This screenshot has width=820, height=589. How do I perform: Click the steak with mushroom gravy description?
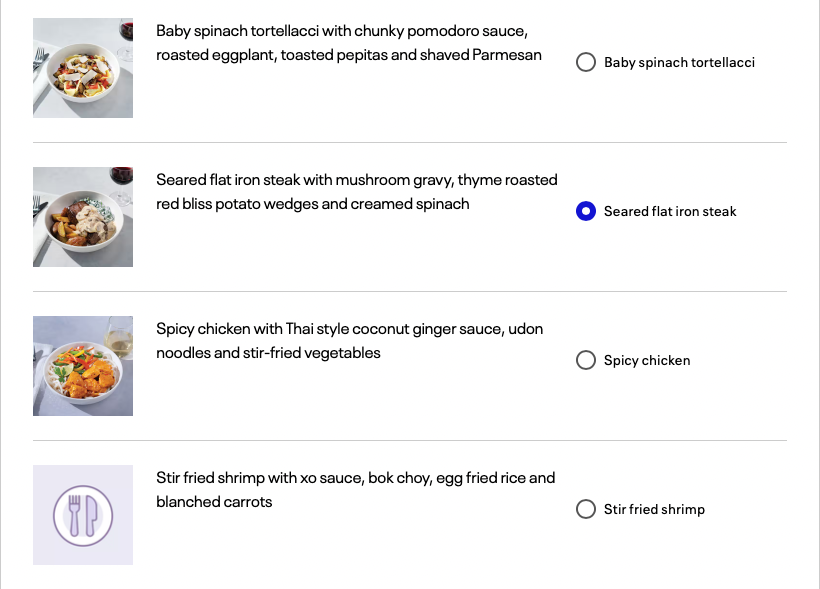pos(357,192)
